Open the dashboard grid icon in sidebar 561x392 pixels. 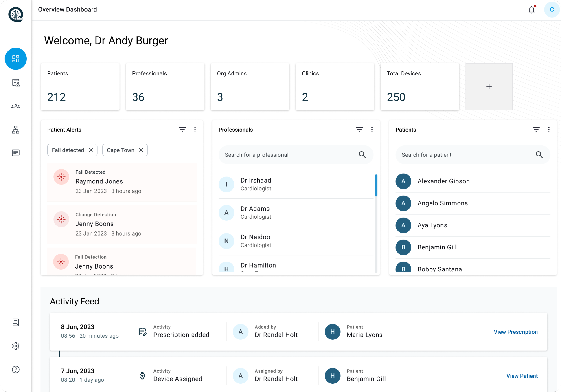pos(16,59)
